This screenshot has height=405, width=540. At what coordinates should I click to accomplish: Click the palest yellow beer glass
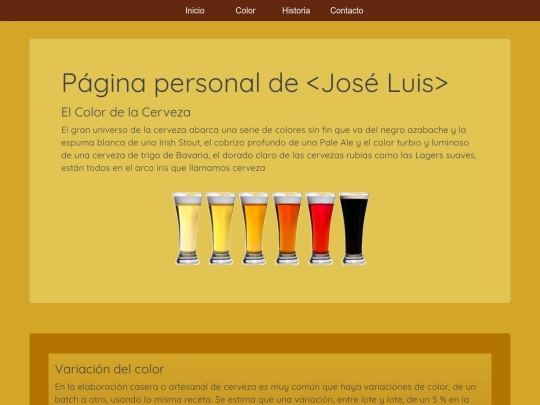[187, 228]
